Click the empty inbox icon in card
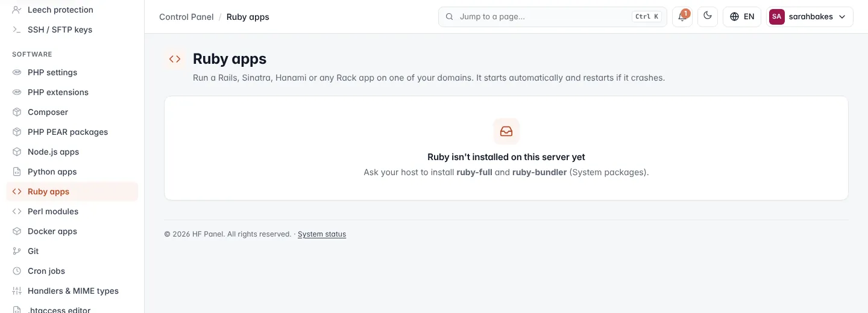This screenshot has width=868, height=313. click(506, 131)
